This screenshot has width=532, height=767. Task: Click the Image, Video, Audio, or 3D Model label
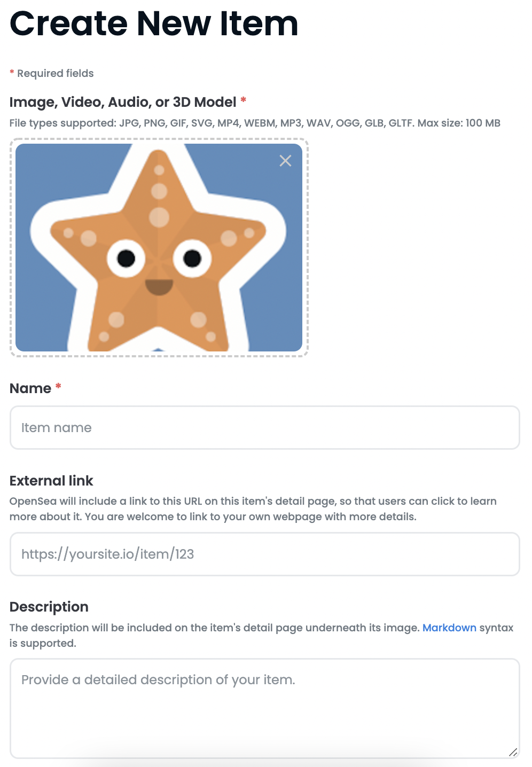(x=123, y=102)
